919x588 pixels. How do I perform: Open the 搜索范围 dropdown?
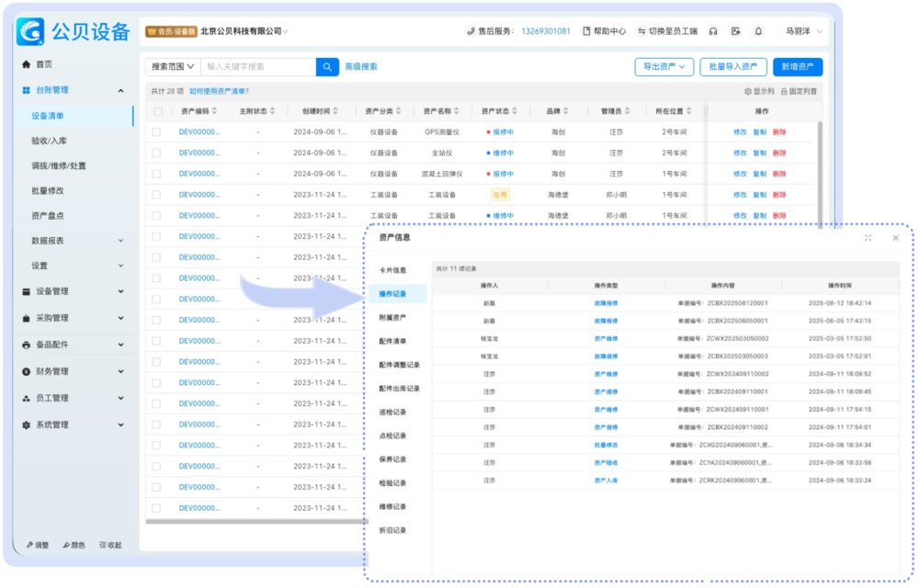pos(173,66)
